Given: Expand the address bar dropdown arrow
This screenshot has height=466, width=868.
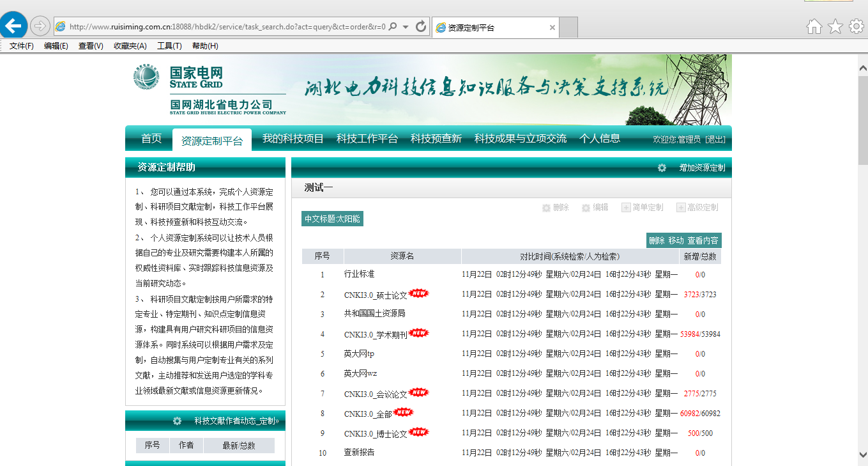Looking at the screenshot, I should 406,27.
